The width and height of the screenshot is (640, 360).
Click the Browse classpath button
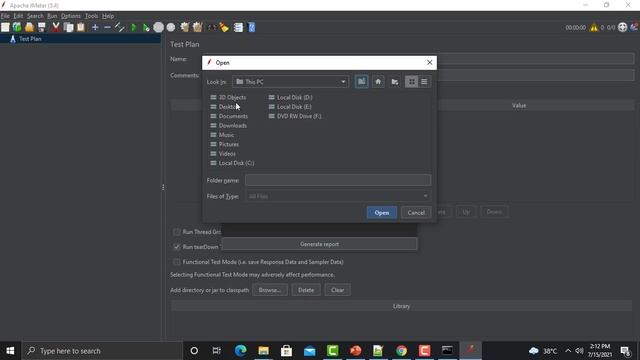click(269, 290)
